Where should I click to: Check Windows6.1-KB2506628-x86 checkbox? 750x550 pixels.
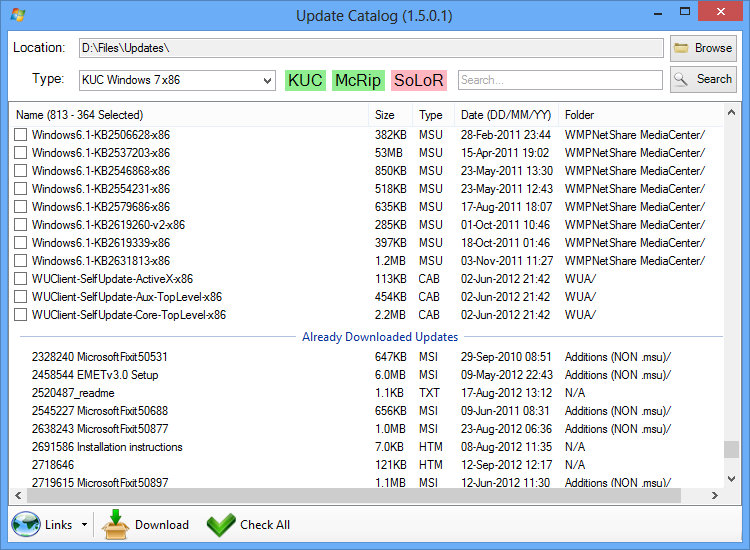pyautogui.click(x=20, y=134)
